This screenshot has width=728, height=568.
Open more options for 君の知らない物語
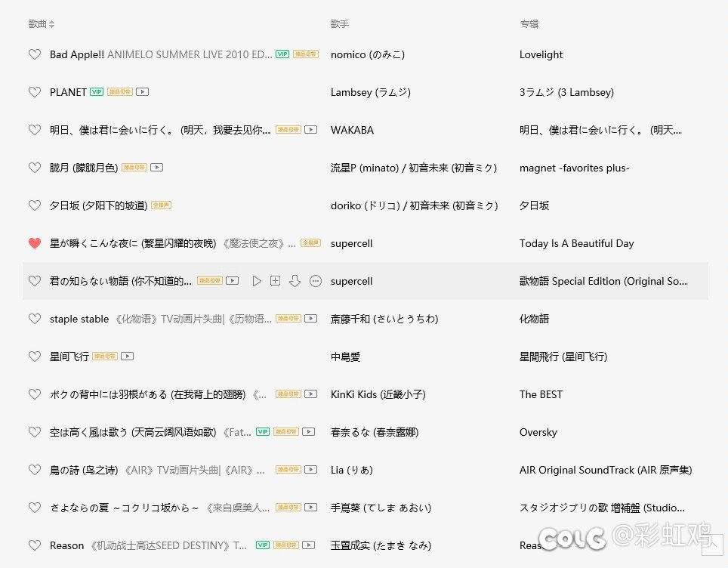point(316,281)
